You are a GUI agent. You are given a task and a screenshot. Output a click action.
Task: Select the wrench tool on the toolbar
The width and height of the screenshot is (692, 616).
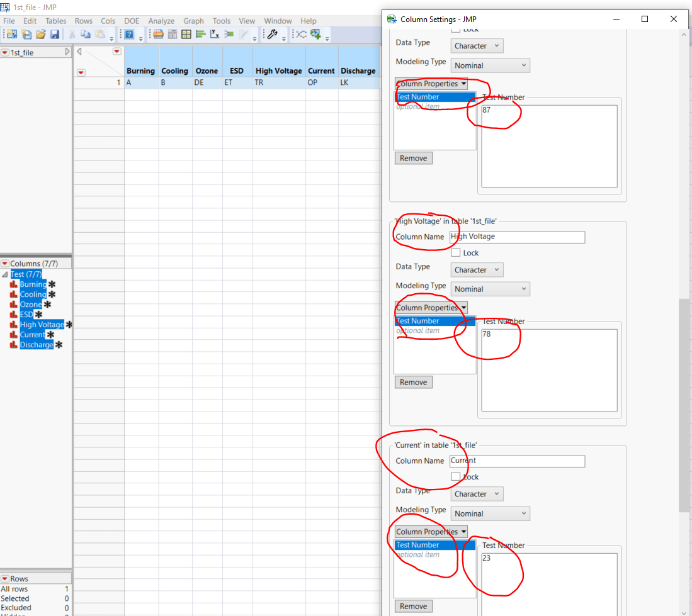(273, 34)
